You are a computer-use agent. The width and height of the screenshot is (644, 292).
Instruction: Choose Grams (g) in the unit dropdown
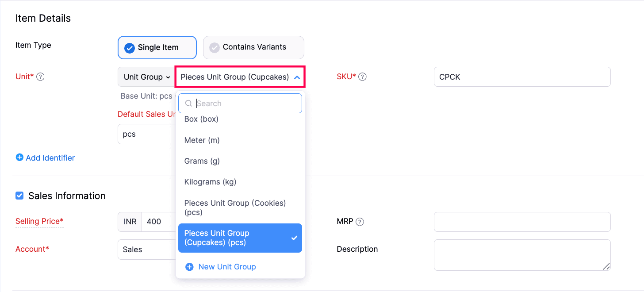[202, 161]
